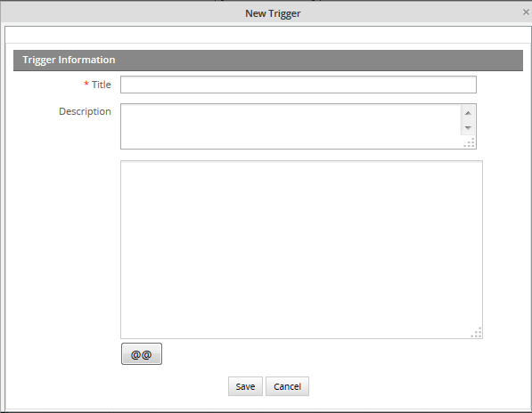Click the red required asterisk by Title

tap(86, 84)
